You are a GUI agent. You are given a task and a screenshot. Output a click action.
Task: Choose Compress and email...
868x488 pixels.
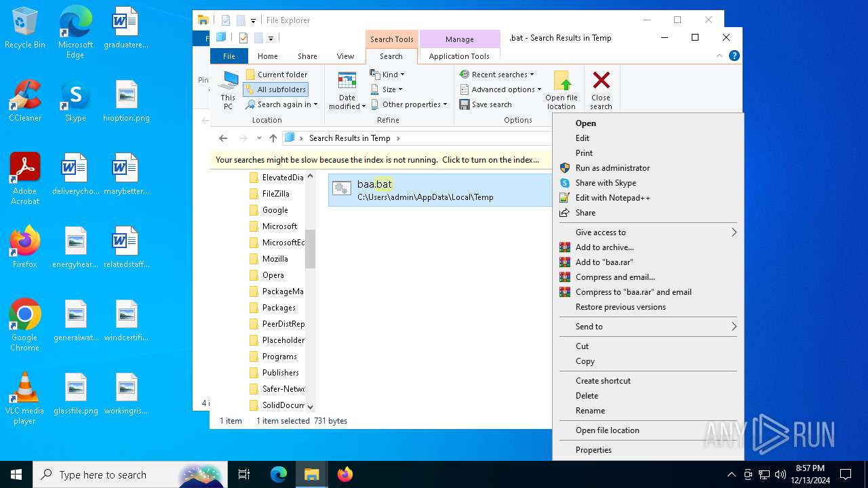click(x=648, y=277)
